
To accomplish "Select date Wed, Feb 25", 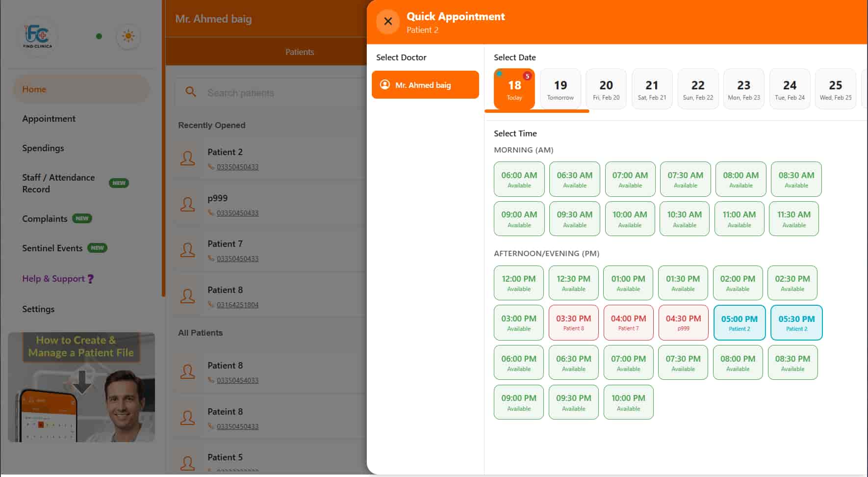I will tap(836, 89).
